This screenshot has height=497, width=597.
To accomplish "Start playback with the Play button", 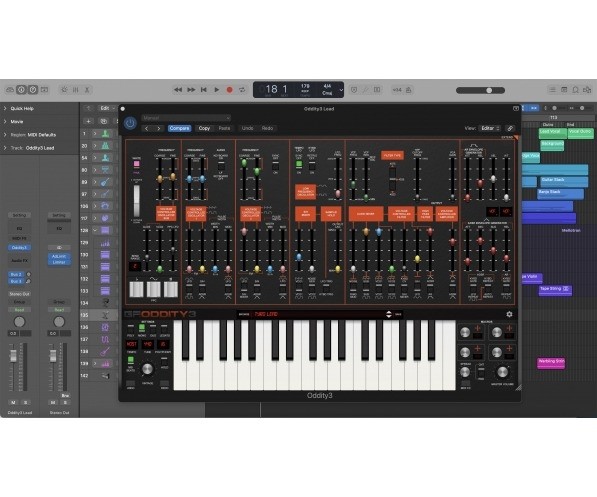I will pyautogui.click(x=217, y=90).
